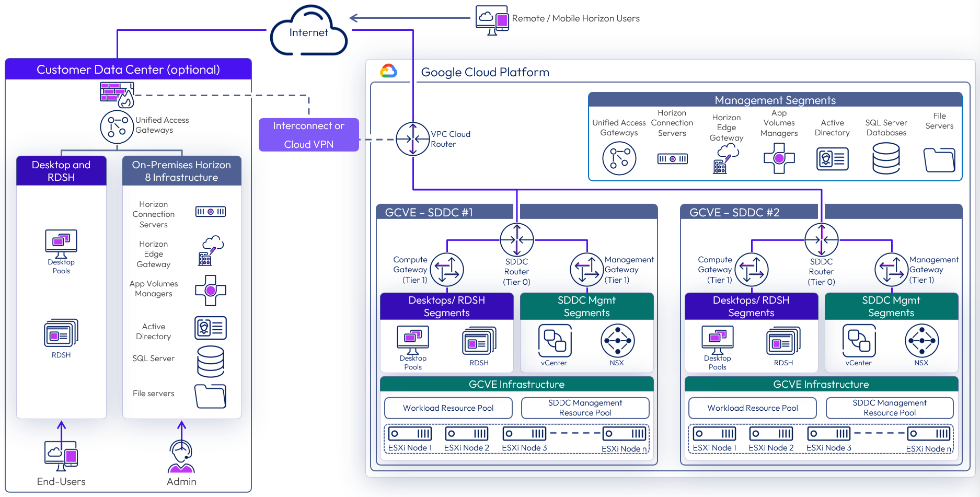Click the NSX icon in SDDC #2
Screen dimensions: 980x497
(921, 341)
